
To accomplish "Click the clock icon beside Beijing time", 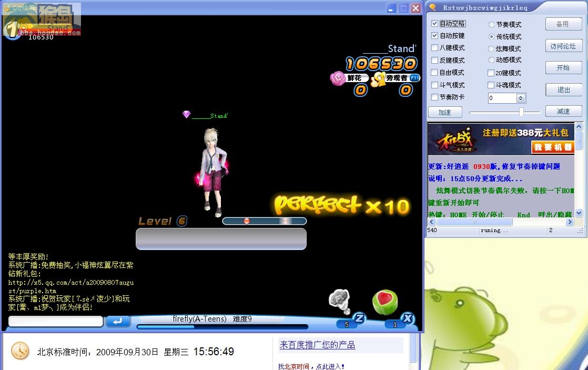I will click(20, 351).
